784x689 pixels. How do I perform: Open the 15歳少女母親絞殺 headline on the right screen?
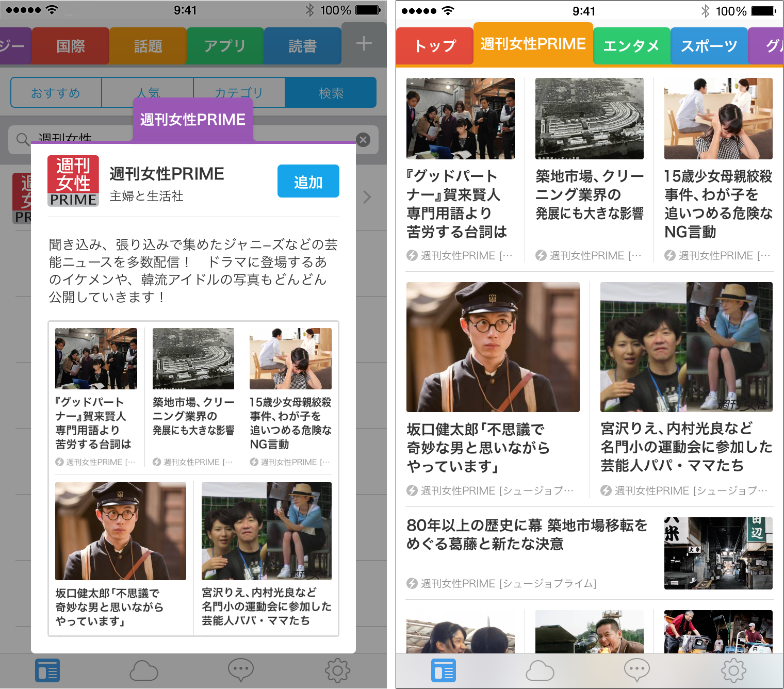tap(718, 204)
